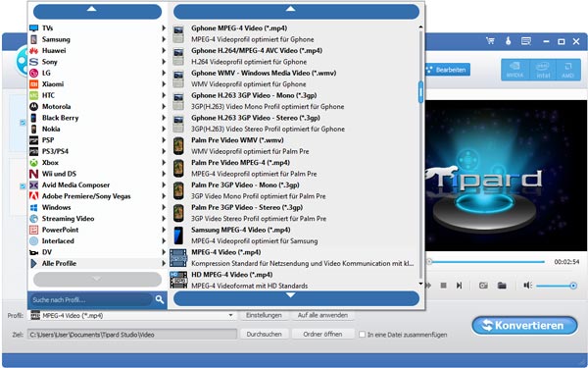Stop playback with the stop button

[443, 286]
